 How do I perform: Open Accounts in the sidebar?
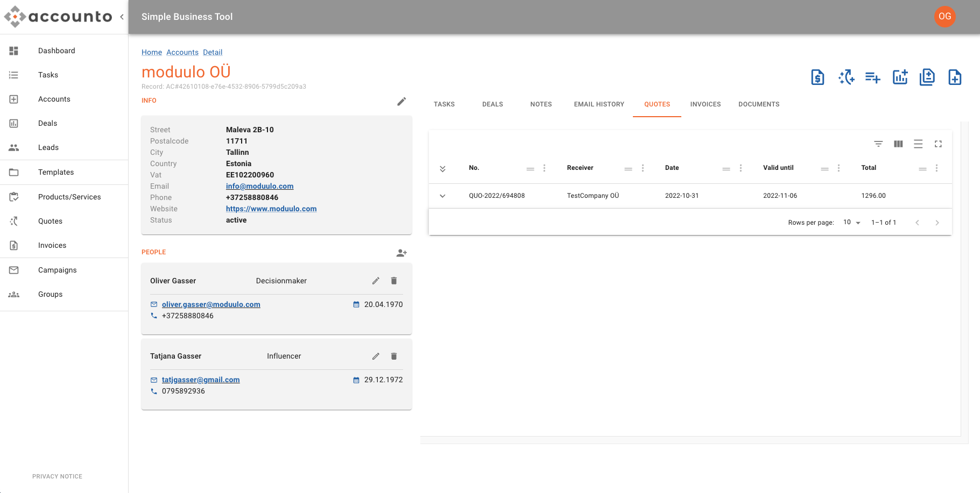(64, 99)
